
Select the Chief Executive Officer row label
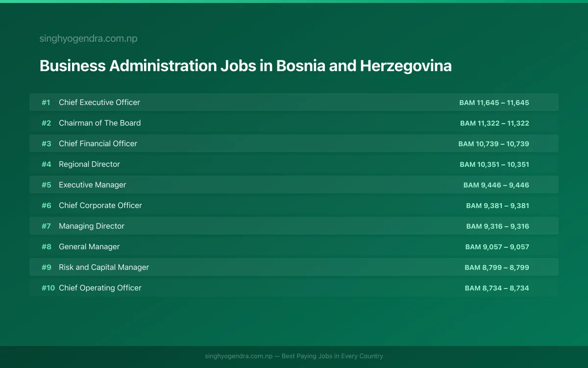[99, 103]
